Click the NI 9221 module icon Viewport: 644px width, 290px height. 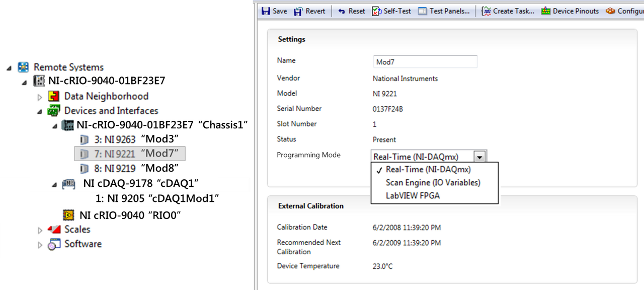pyautogui.click(x=84, y=154)
